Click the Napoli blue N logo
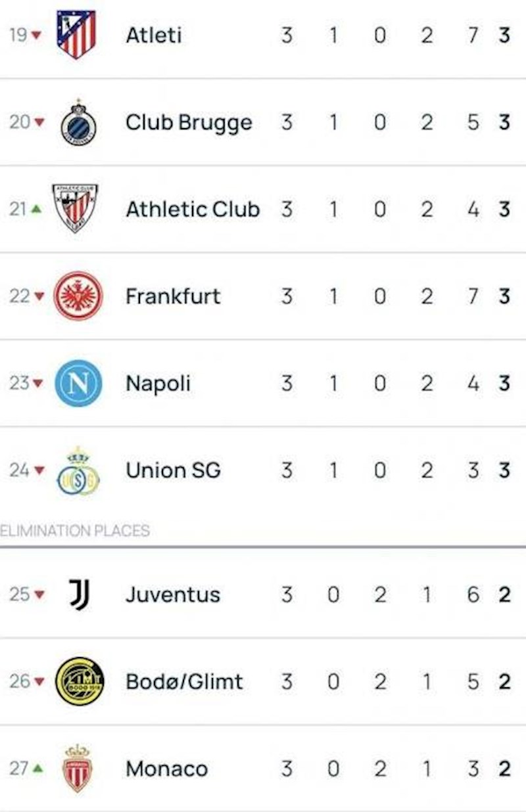 coord(78,383)
